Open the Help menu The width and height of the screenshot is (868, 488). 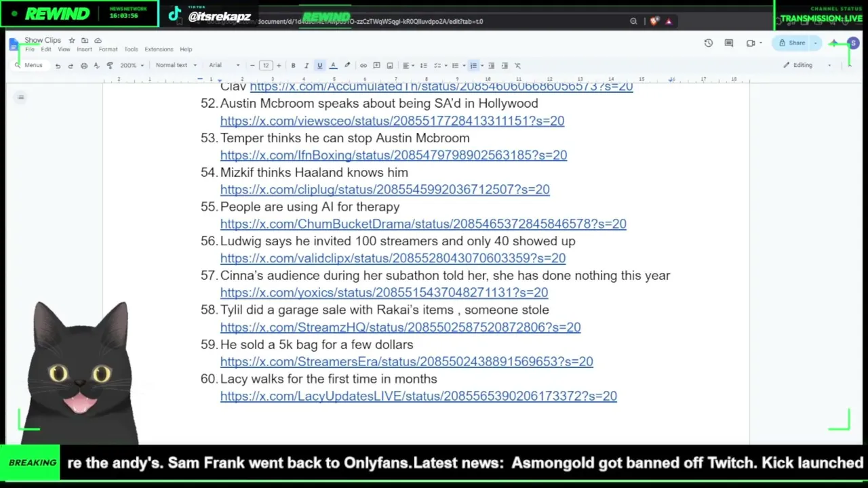tap(186, 49)
